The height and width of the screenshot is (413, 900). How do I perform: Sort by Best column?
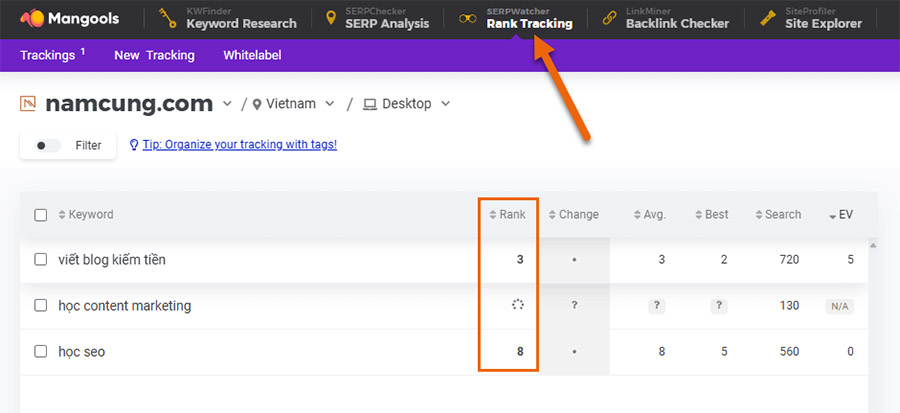(711, 215)
